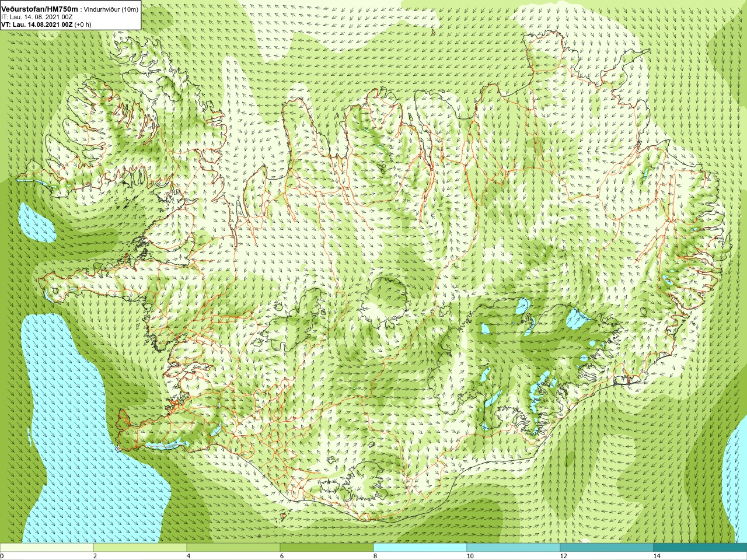
Task: Click the legend scale label '4'
Action: (x=189, y=556)
